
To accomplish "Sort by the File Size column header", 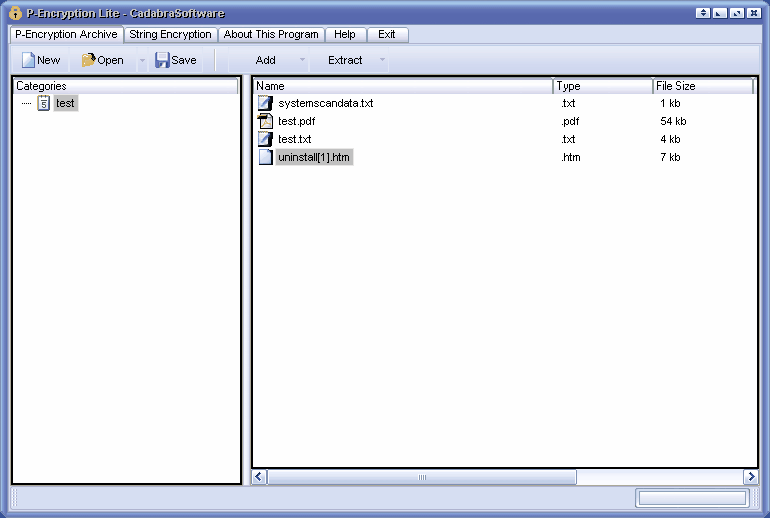I will (703, 86).
